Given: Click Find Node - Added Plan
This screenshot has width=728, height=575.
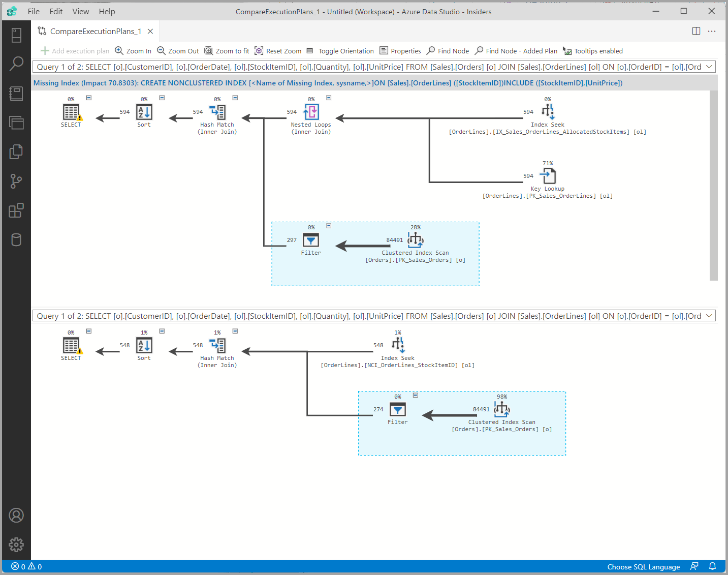Looking at the screenshot, I should pos(516,51).
